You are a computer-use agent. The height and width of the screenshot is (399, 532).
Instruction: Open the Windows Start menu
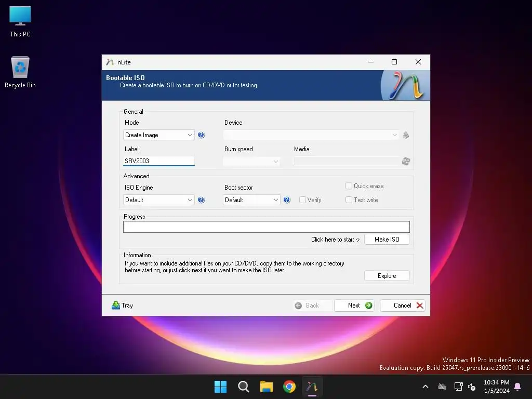coord(220,387)
